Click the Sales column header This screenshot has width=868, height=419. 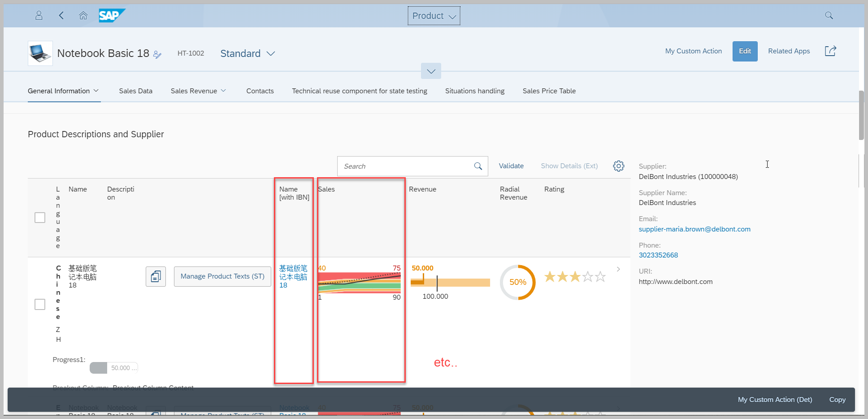point(326,189)
